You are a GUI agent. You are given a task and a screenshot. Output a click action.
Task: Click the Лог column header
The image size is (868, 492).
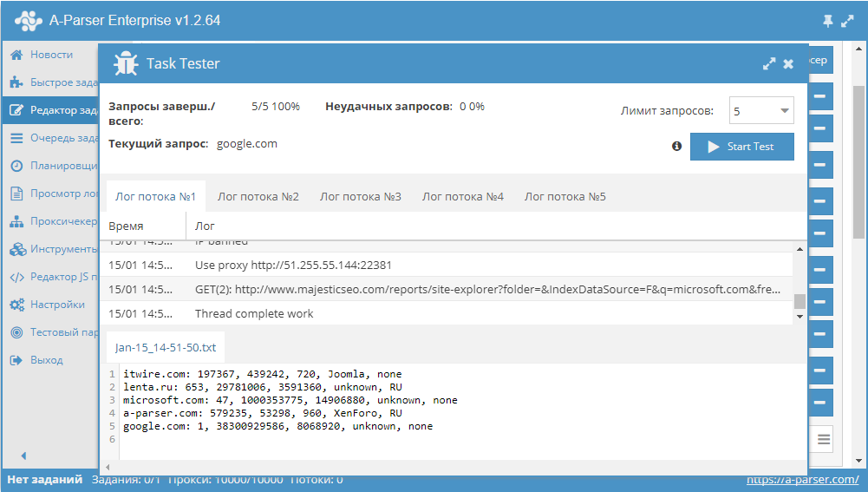point(496,226)
